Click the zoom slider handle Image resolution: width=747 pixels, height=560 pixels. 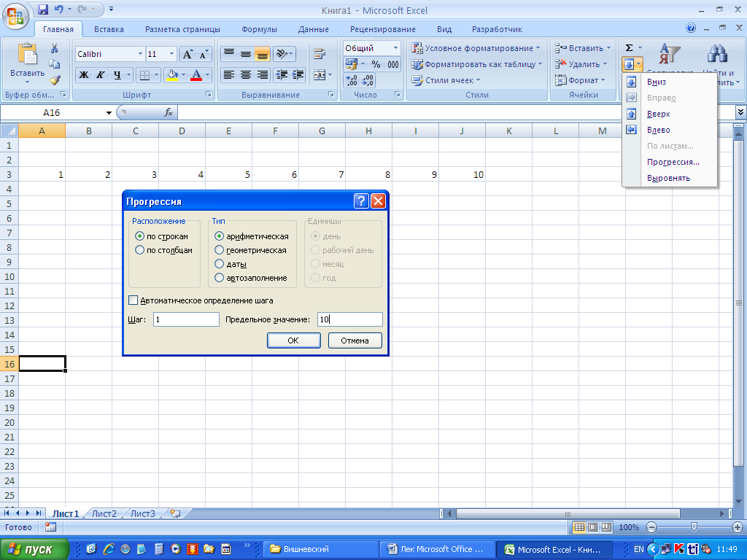694,527
